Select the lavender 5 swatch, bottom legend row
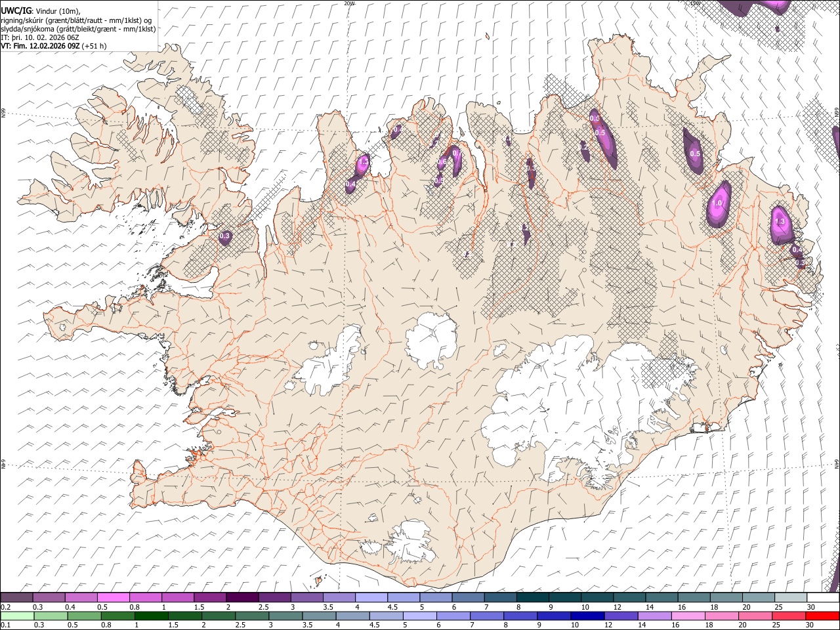 [x=419, y=616]
